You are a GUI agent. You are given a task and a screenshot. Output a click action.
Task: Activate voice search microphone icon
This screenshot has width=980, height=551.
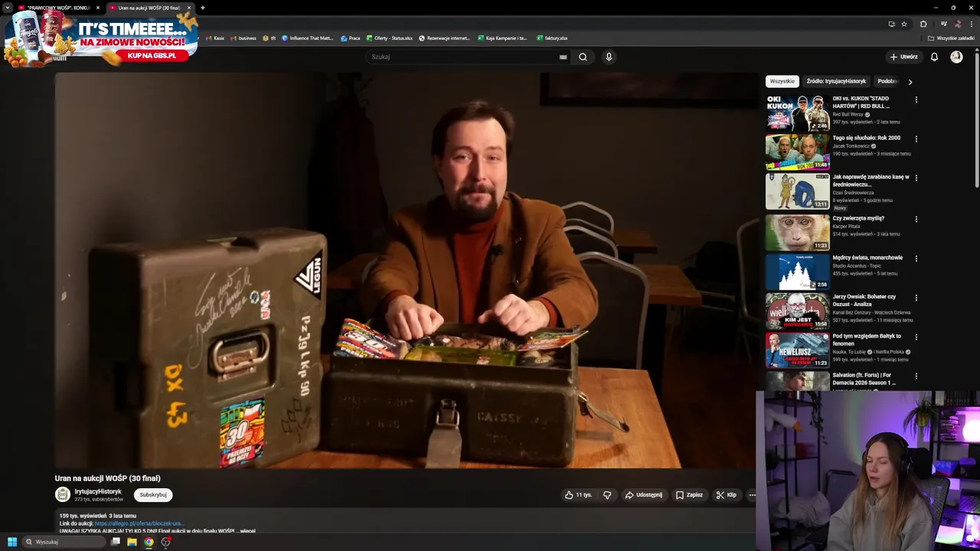(609, 57)
